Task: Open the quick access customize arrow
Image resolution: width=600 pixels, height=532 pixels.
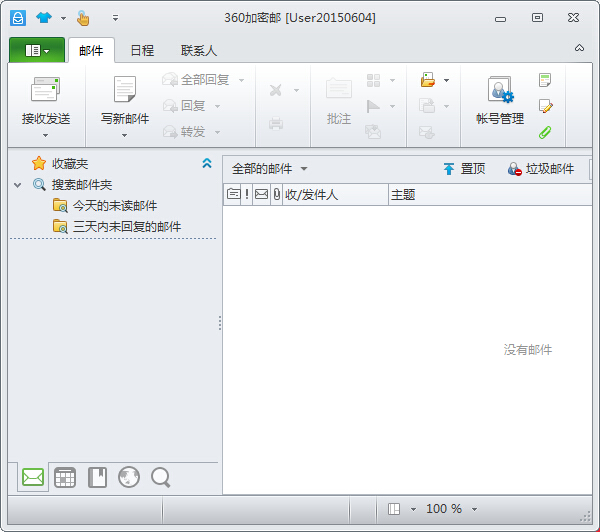Action: tap(115, 18)
